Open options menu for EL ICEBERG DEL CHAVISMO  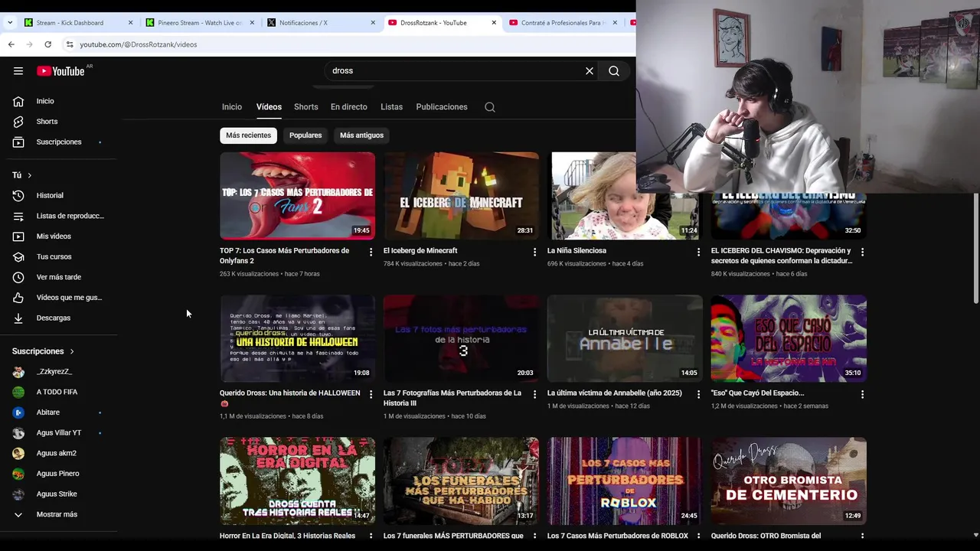click(862, 252)
